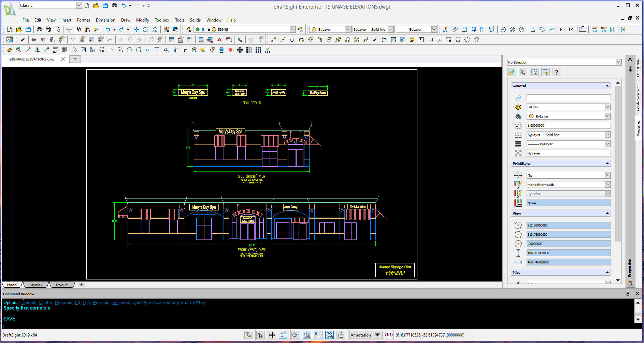
Task: Attach an image reference
Action: [x=9, y=39]
